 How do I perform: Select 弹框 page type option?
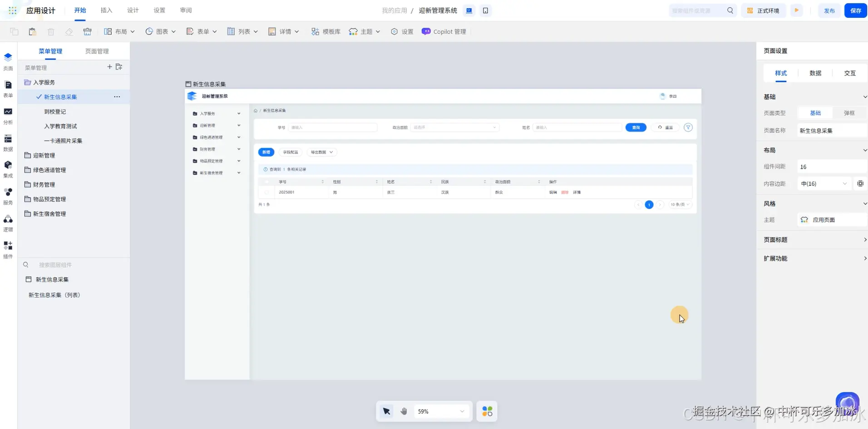pos(849,113)
